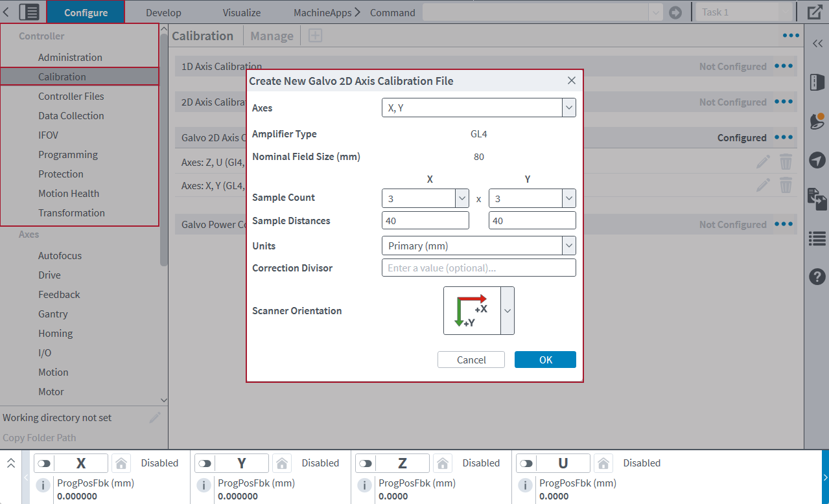This screenshot has height=504, width=829.
Task: Open the list view icon in right sidebar
Action: 817,239
